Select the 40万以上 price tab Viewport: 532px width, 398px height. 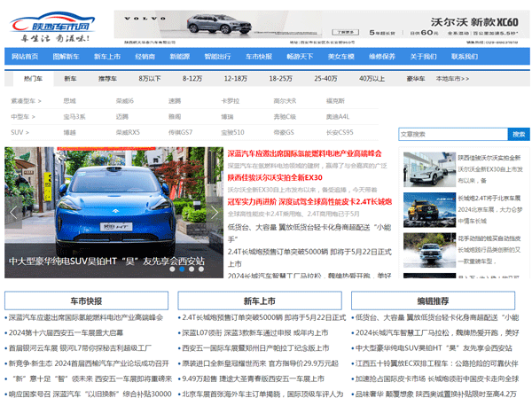(372, 79)
